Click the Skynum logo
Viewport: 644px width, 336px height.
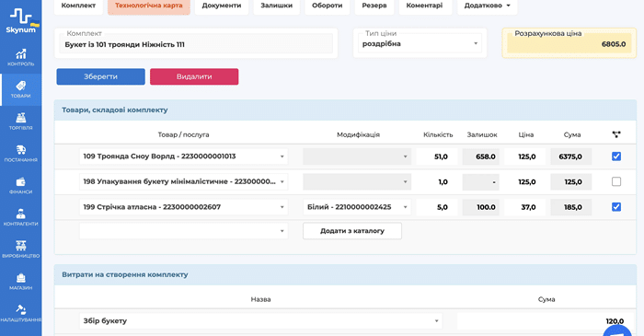[x=21, y=21]
